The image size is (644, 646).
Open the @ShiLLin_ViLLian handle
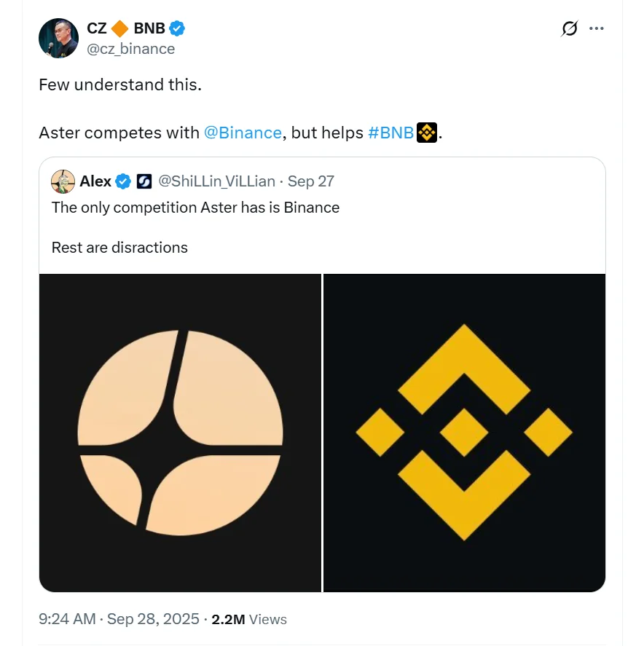[x=216, y=181]
